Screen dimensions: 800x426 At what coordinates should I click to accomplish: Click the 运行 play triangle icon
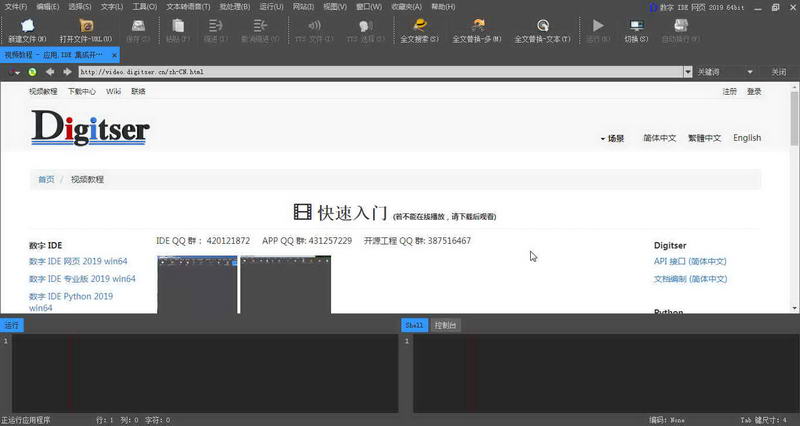click(x=598, y=25)
